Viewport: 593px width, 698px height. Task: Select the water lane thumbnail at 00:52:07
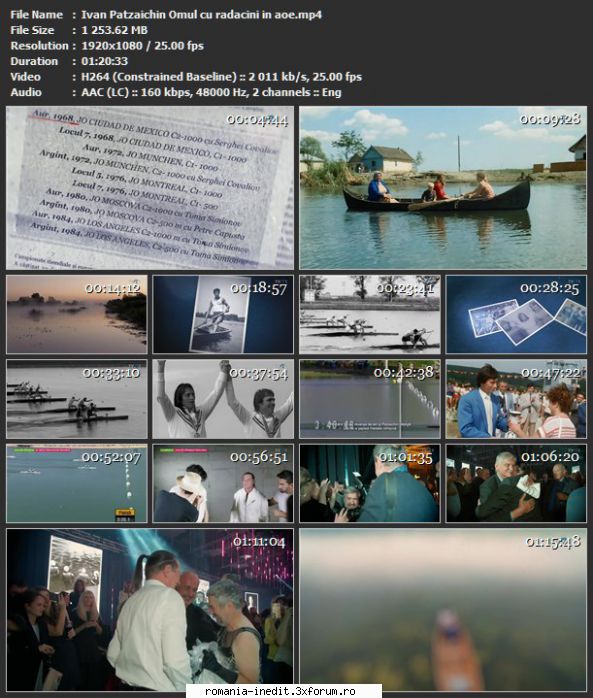[x=77, y=483]
